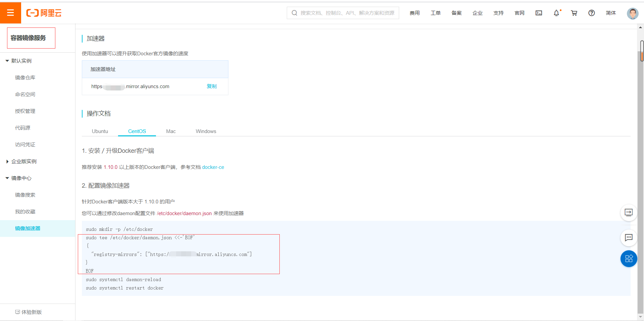Viewport: 644px width, 321px height.
Task: Switch language via 简体
Action: click(611, 13)
